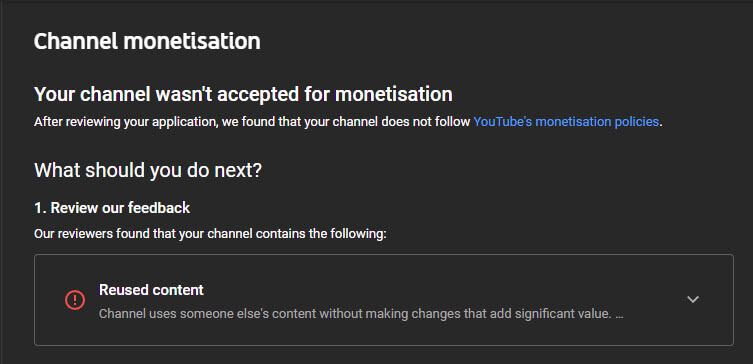Expand the Reused content chevron arrow

692,300
